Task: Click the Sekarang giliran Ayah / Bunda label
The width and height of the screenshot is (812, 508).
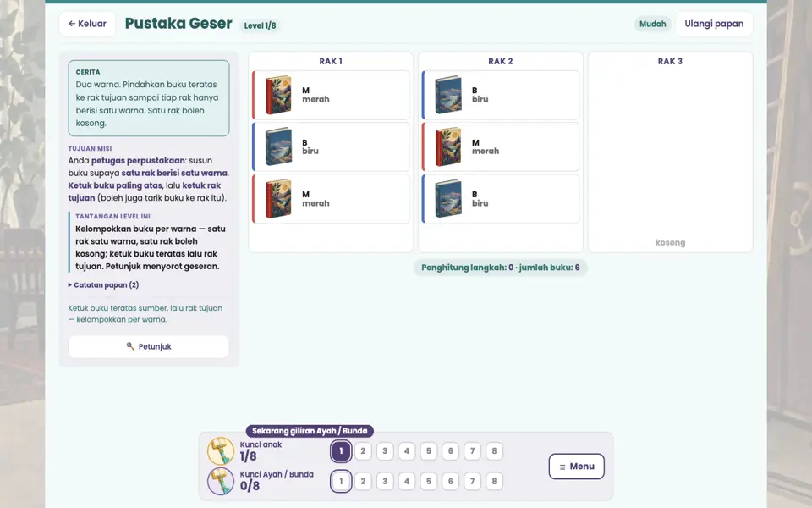Action: pos(310,431)
